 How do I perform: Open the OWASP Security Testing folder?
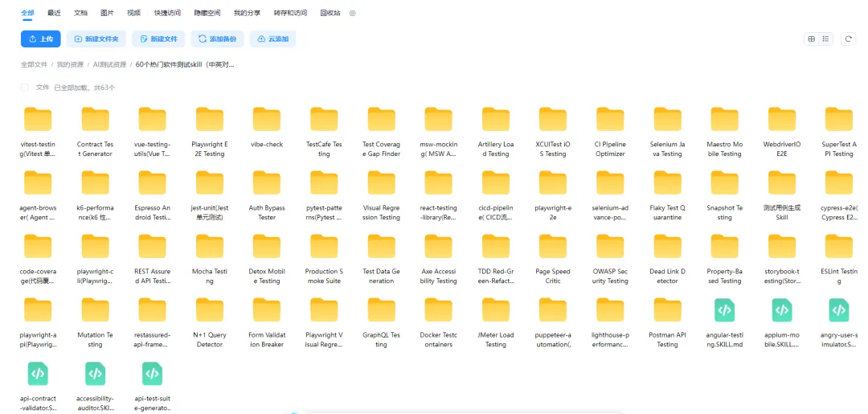pos(610,247)
